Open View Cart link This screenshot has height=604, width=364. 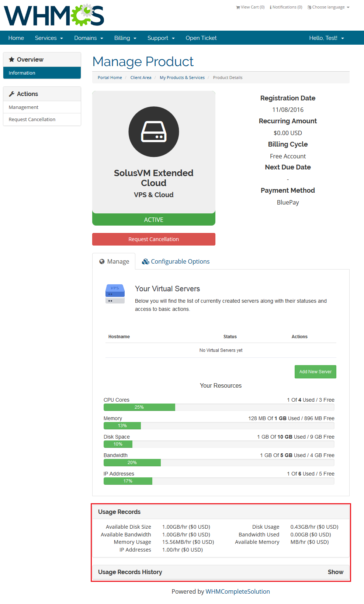click(250, 7)
